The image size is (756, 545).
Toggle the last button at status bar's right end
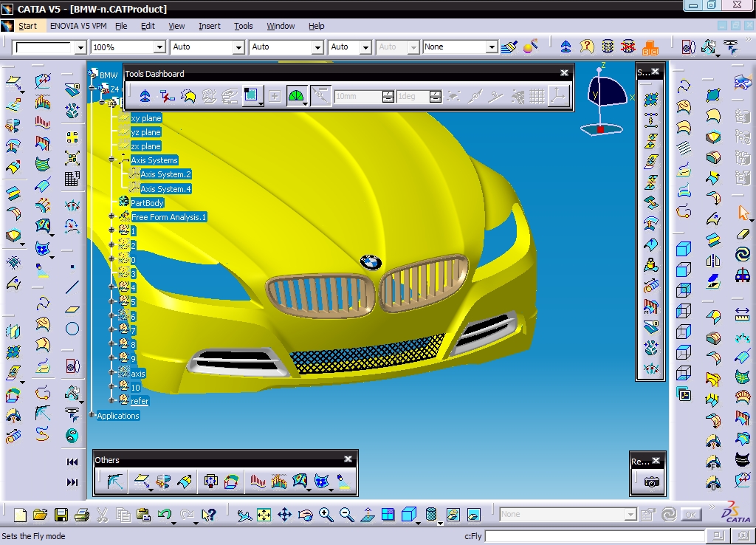pyautogui.click(x=743, y=536)
